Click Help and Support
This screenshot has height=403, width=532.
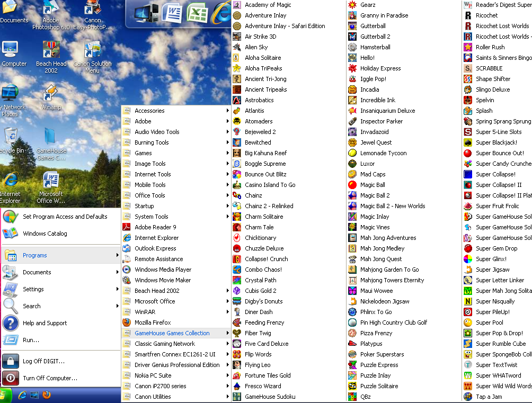tap(61, 323)
